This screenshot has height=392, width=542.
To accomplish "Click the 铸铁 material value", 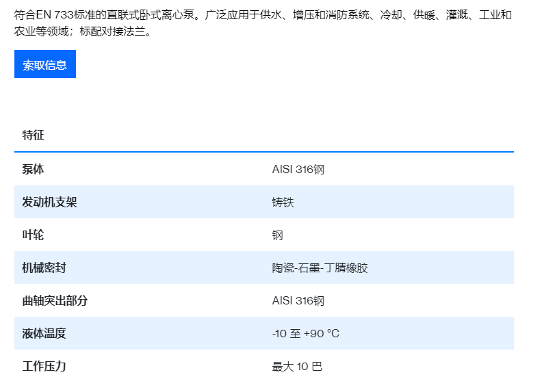I will [x=283, y=202].
